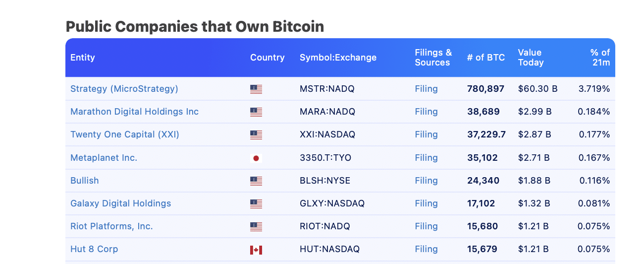Image resolution: width=644 pixels, height=264 pixels.
Task: Click the US flag for Twenty One Capital
Action: tap(256, 135)
